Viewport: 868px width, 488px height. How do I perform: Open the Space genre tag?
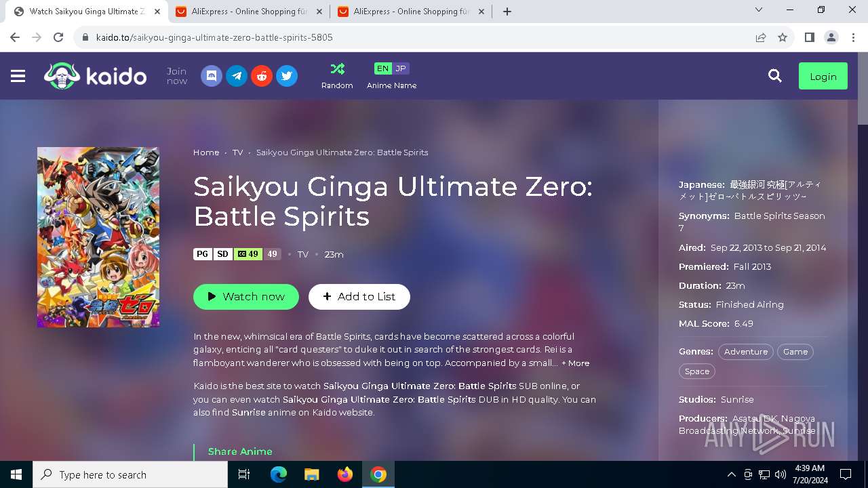pos(697,371)
